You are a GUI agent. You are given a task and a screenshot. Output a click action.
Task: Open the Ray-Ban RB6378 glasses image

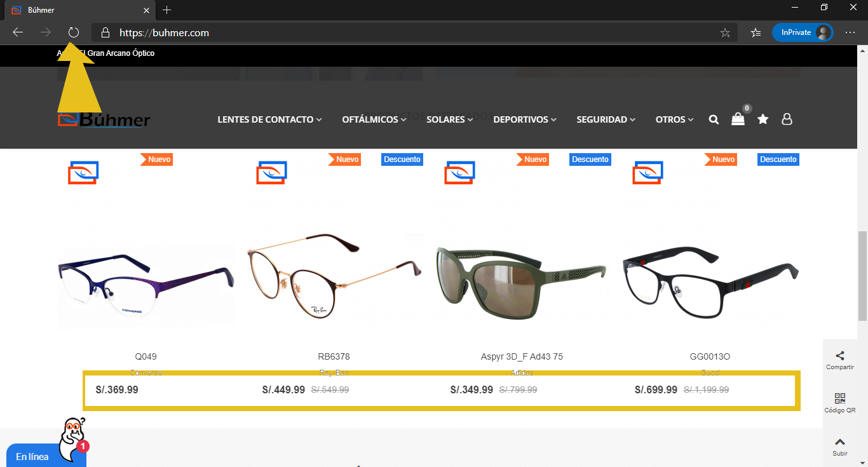click(x=334, y=275)
